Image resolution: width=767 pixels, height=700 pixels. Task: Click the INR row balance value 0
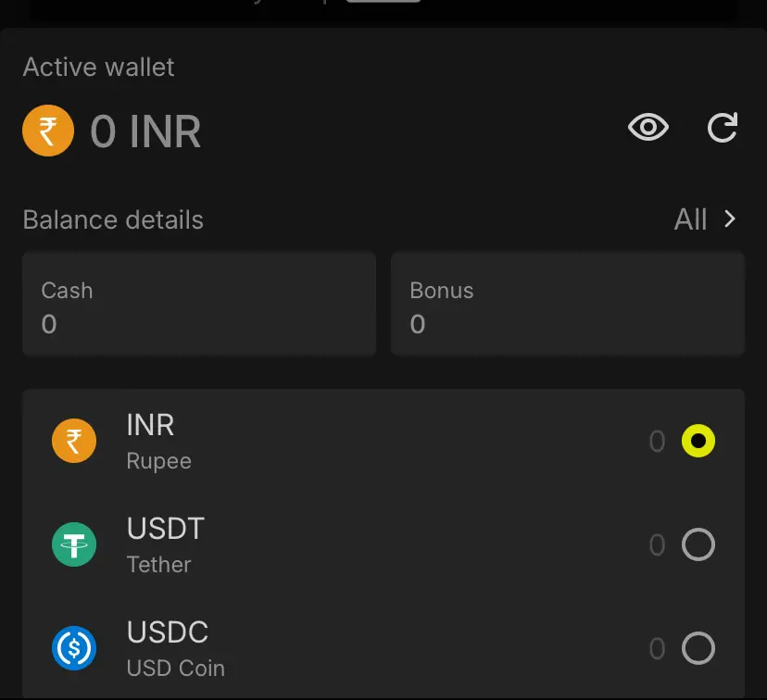click(657, 442)
